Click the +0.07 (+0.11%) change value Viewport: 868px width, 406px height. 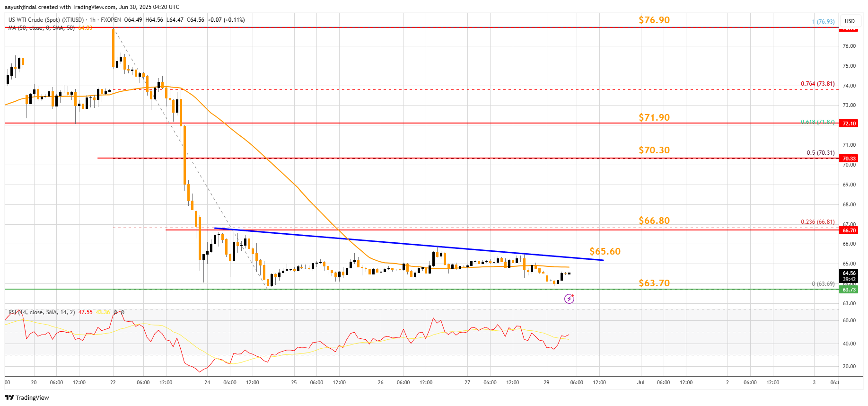226,20
